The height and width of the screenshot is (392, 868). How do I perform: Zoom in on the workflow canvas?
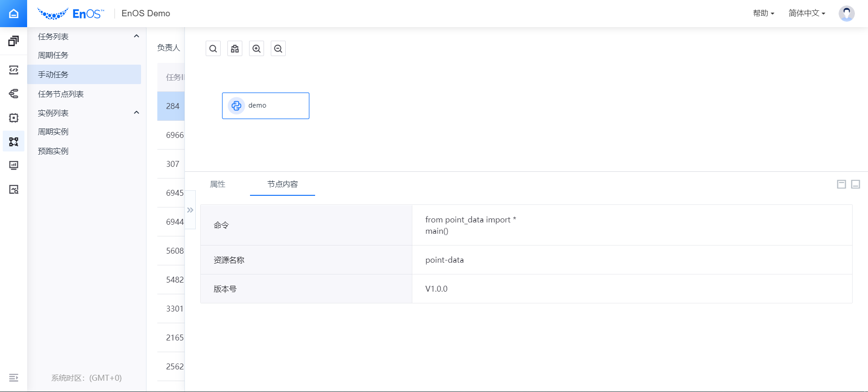256,49
